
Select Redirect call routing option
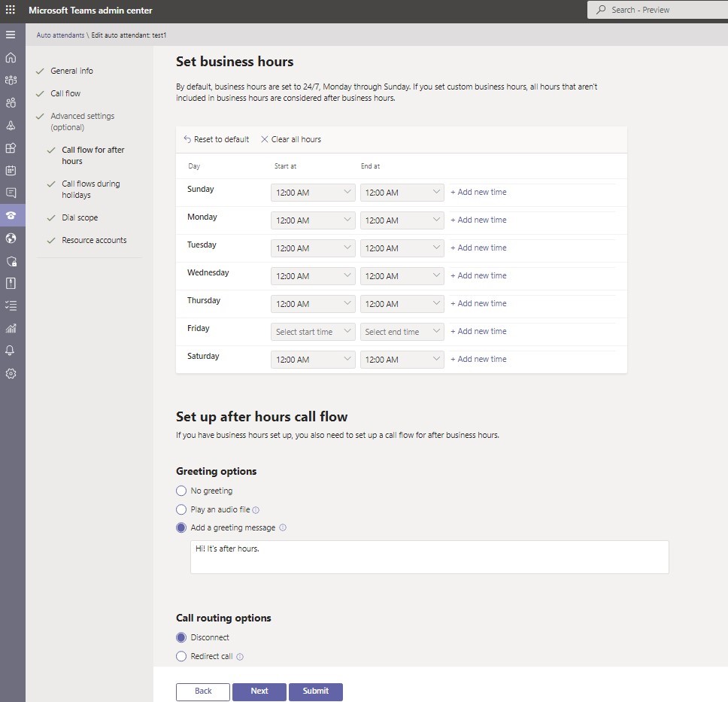click(x=180, y=655)
